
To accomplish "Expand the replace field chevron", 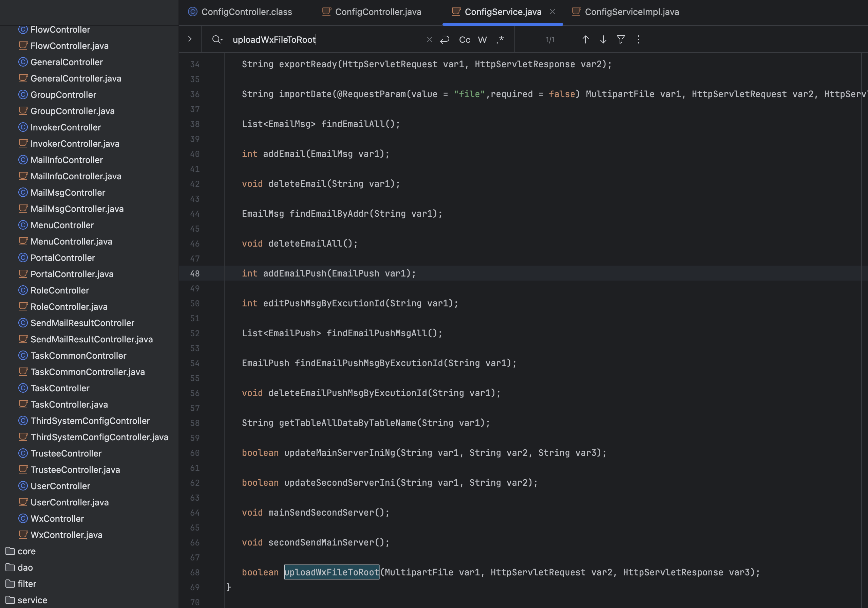I will coord(190,39).
